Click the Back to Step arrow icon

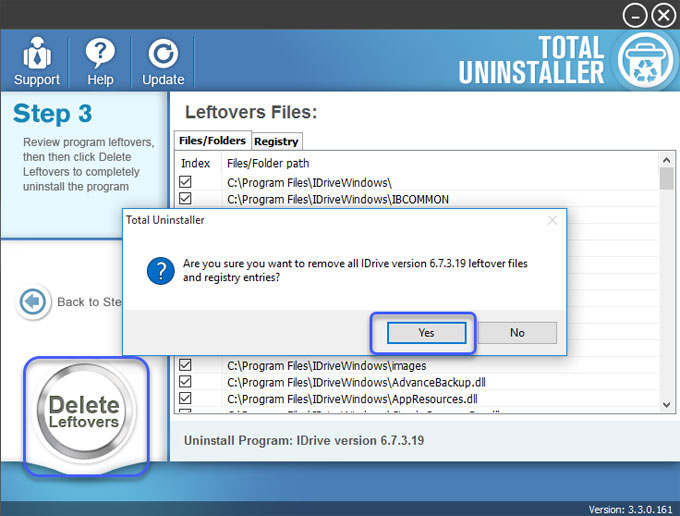coord(33,301)
